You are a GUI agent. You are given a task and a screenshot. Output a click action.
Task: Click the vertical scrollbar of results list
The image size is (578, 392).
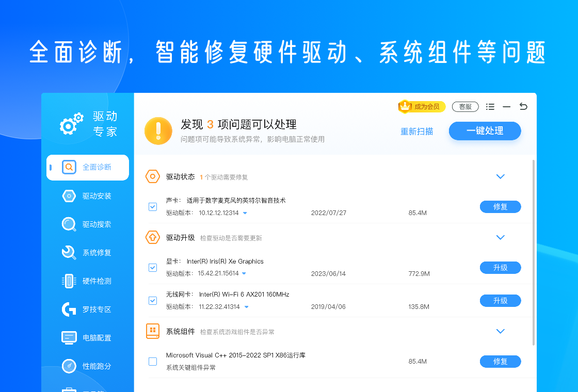tap(534, 252)
